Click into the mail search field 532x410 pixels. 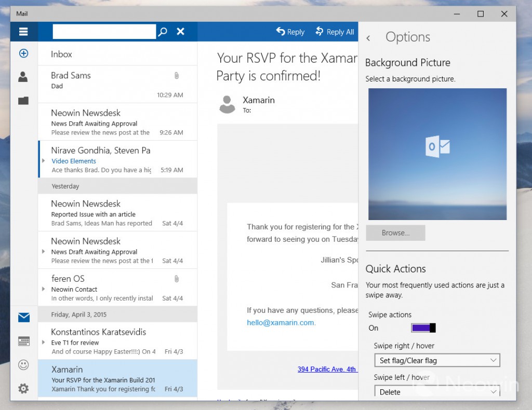click(104, 32)
